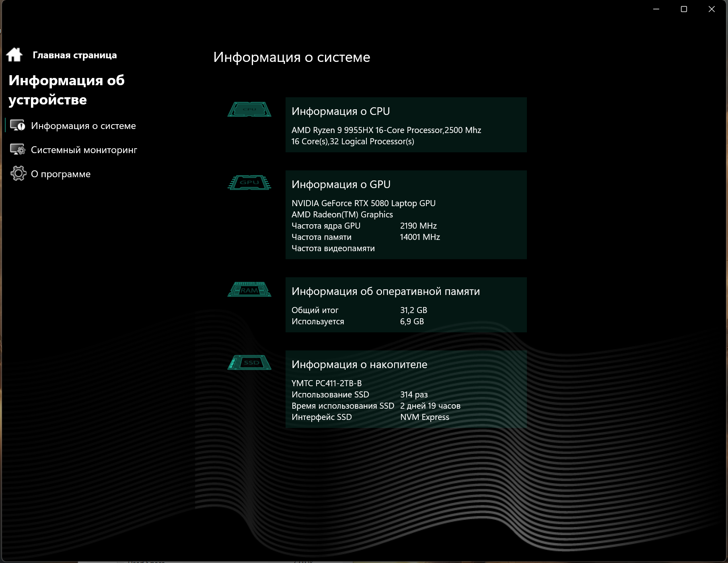Click the home icon in sidebar

click(14, 55)
